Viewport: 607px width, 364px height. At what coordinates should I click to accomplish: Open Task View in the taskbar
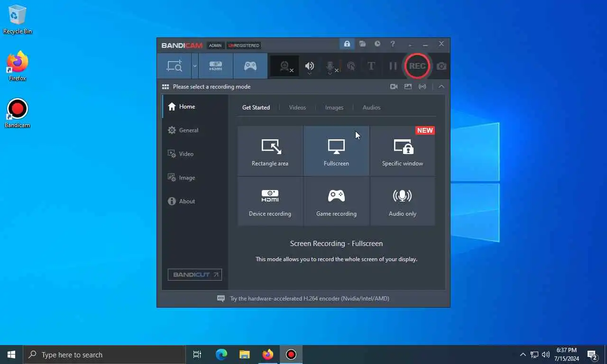coord(197,355)
